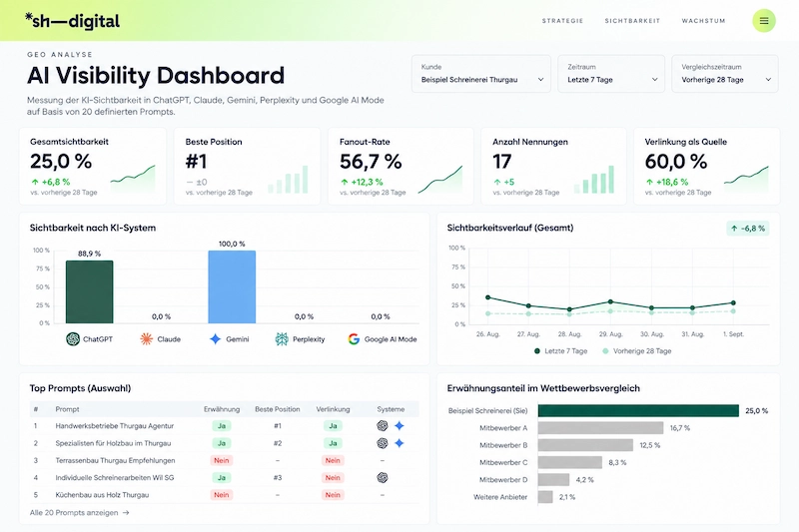Click Verlinkung Nein badge in Küchenbau row
The height and width of the screenshot is (532, 799).
pos(333,495)
